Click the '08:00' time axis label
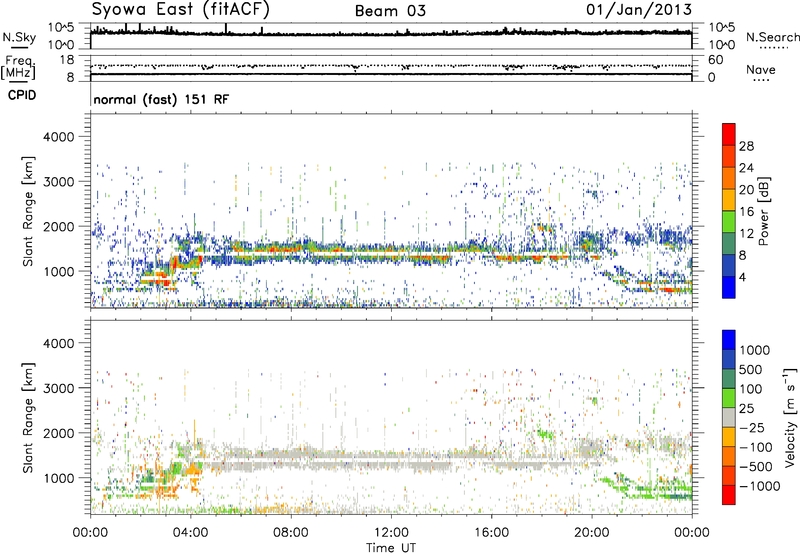The height and width of the screenshot is (554, 800). (x=291, y=533)
